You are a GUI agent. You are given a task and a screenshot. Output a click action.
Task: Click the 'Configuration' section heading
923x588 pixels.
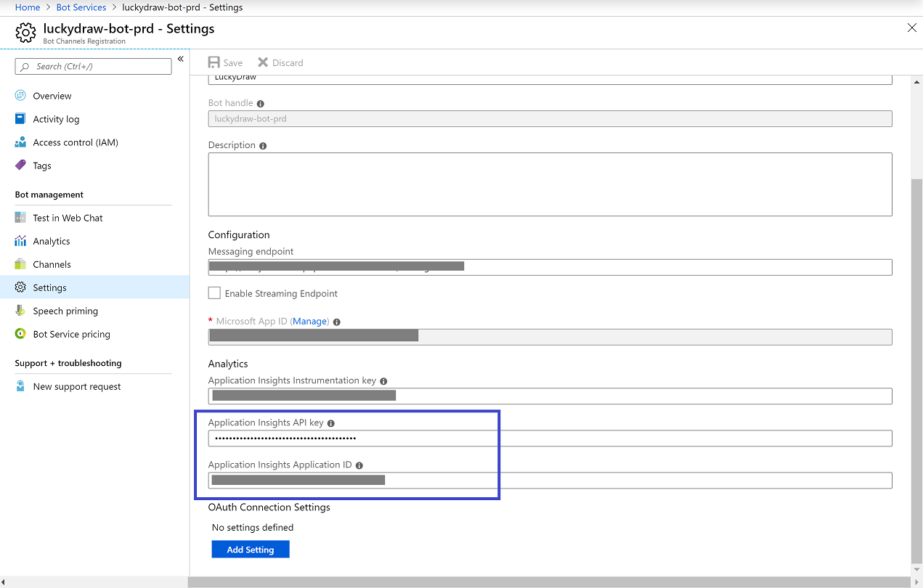pos(239,235)
